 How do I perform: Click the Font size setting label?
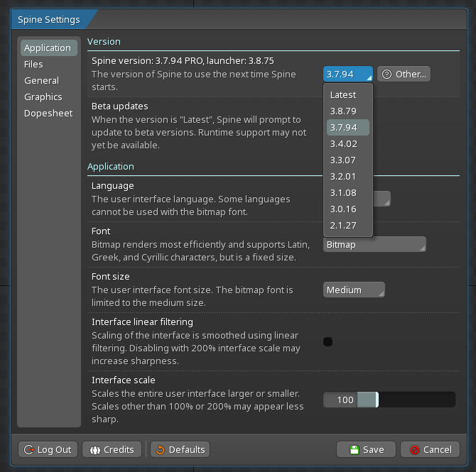coord(111,277)
